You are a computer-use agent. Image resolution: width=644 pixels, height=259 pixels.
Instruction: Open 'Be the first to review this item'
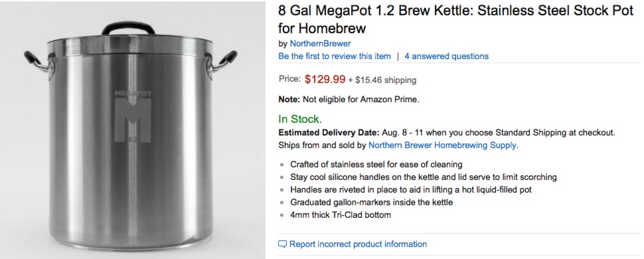(335, 56)
